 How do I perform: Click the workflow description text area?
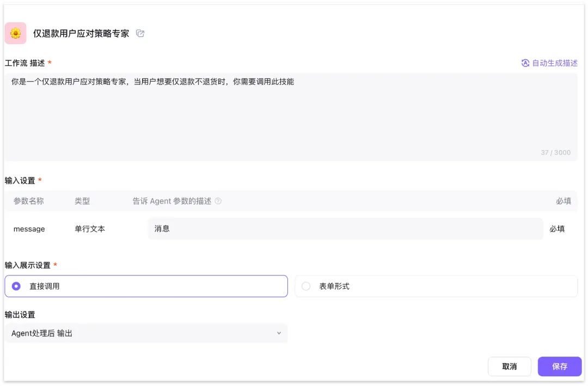pyautogui.click(x=291, y=117)
